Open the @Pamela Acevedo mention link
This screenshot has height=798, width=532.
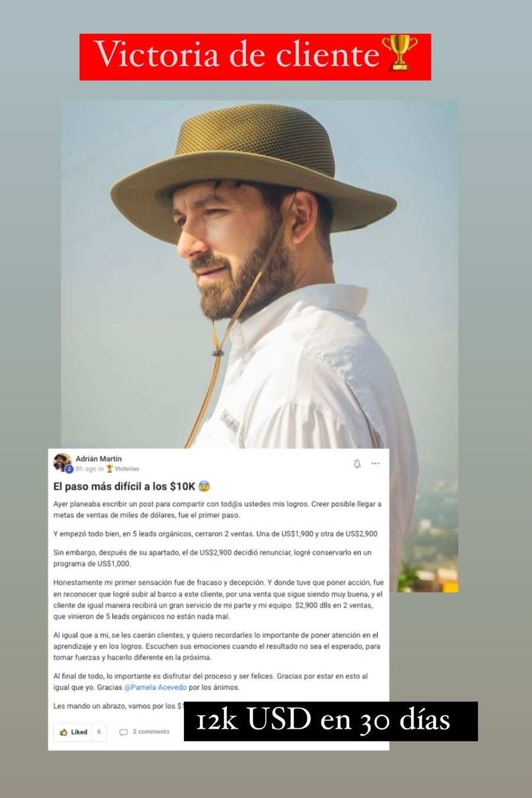point(155,687)
